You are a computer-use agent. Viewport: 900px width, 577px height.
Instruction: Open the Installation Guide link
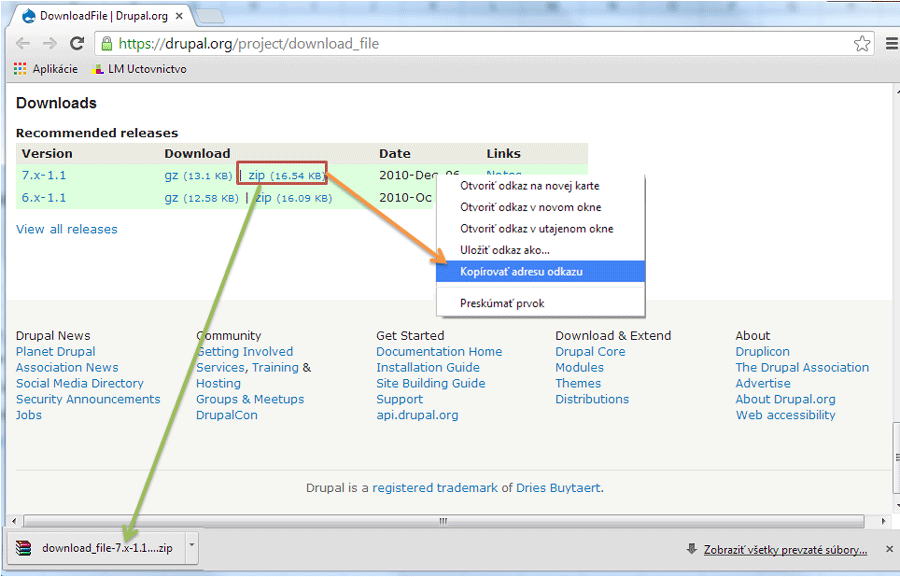428,367
